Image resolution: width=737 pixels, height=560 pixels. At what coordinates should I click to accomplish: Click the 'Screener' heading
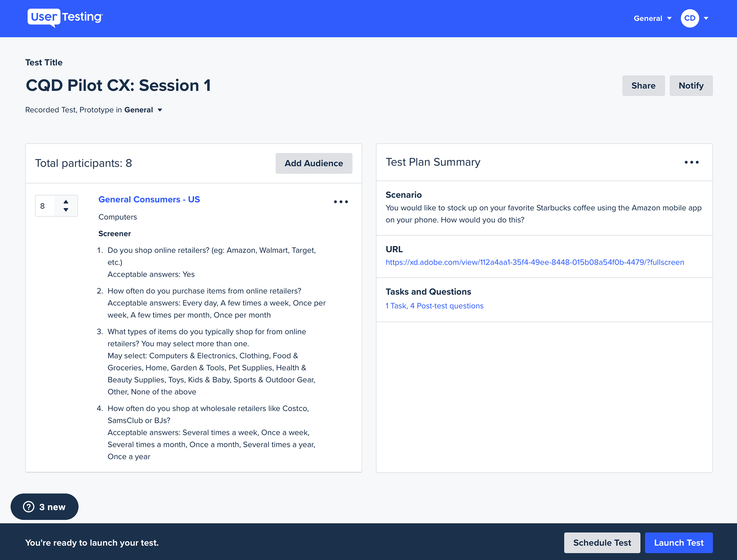(x=114, y=234)
